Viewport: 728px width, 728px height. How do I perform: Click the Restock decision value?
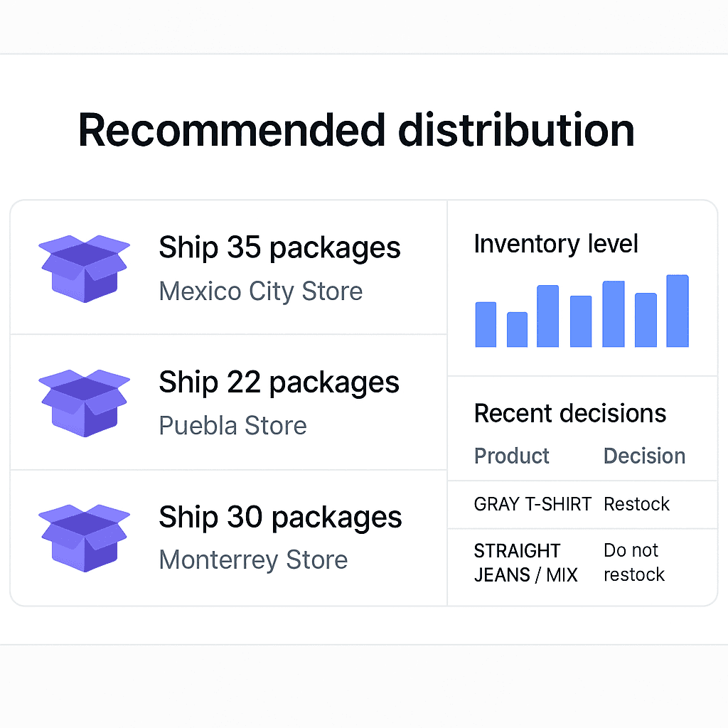pos(636,504)
